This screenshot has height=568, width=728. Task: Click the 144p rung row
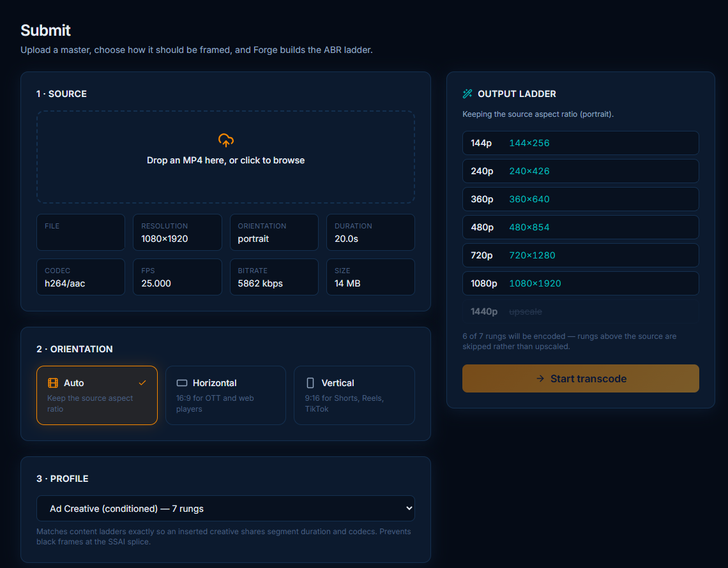580,143
